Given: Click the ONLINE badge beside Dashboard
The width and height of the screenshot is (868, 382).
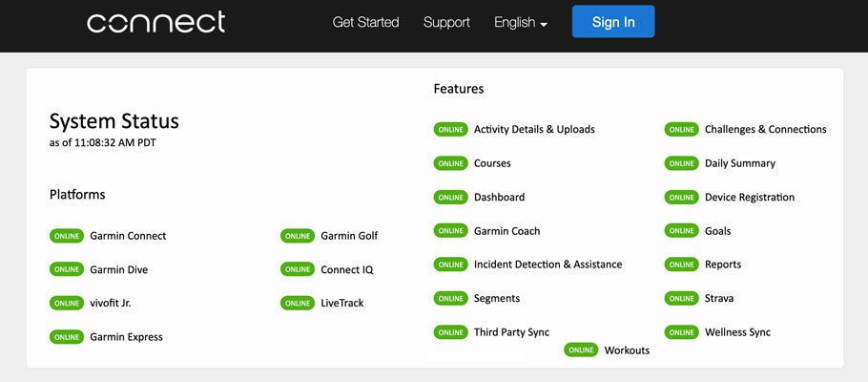Looking at the screenshot, I should (x=450, y=197).
